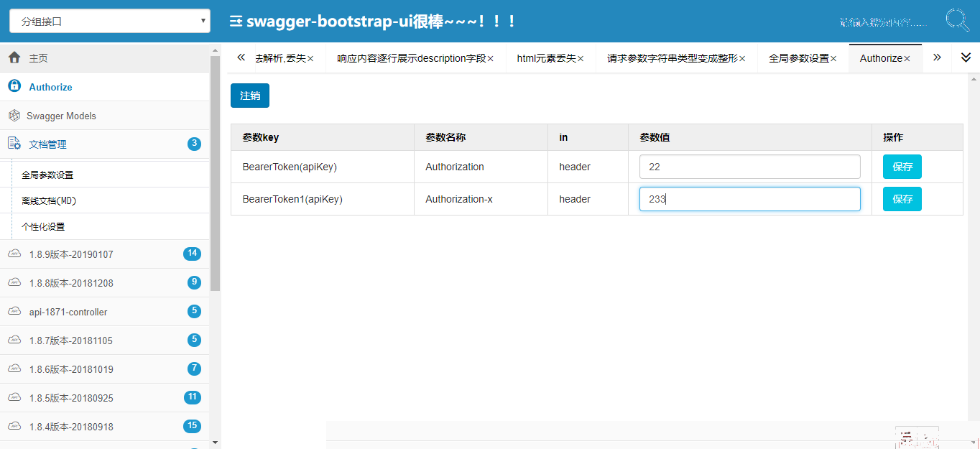Focus the 参数值 field containing 233
Image resolution: width=980 pixels, height=449 pixels.
[x=750, y=199]
